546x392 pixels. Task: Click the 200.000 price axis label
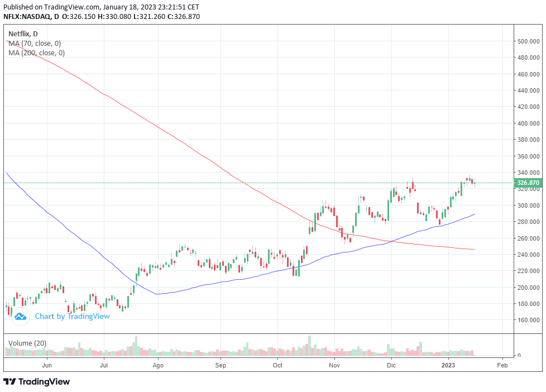pyautogui.click(x=529, y=288)
